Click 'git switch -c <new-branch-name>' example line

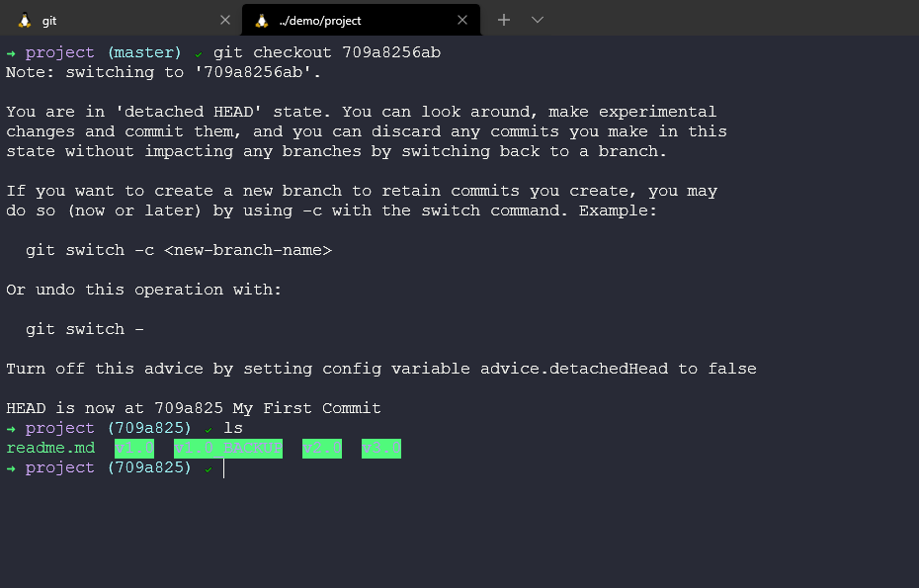[x=179, y=250]
